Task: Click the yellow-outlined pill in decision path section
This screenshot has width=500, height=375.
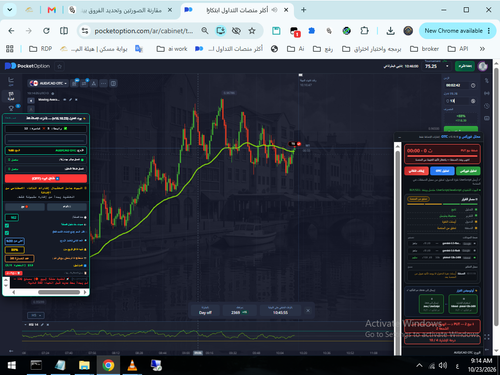Action: coord(418,199)
